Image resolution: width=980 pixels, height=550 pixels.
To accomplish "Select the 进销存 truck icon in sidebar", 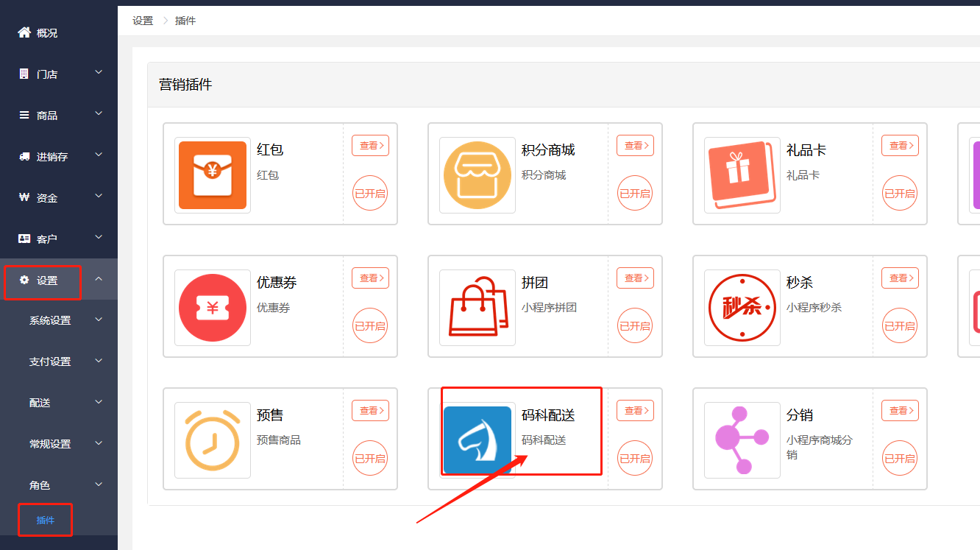I will pyautogui.click(x=24, y=156).
